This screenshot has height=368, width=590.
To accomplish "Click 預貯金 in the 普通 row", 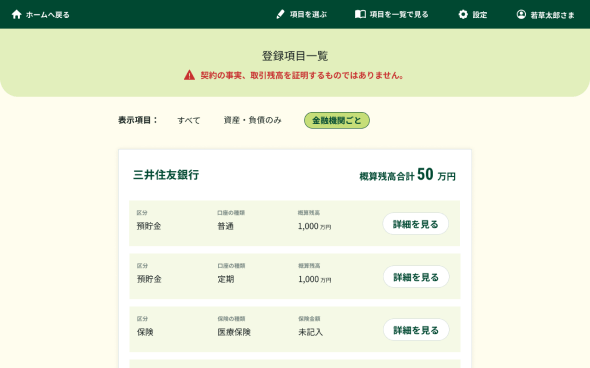I will tap(149, 226).
